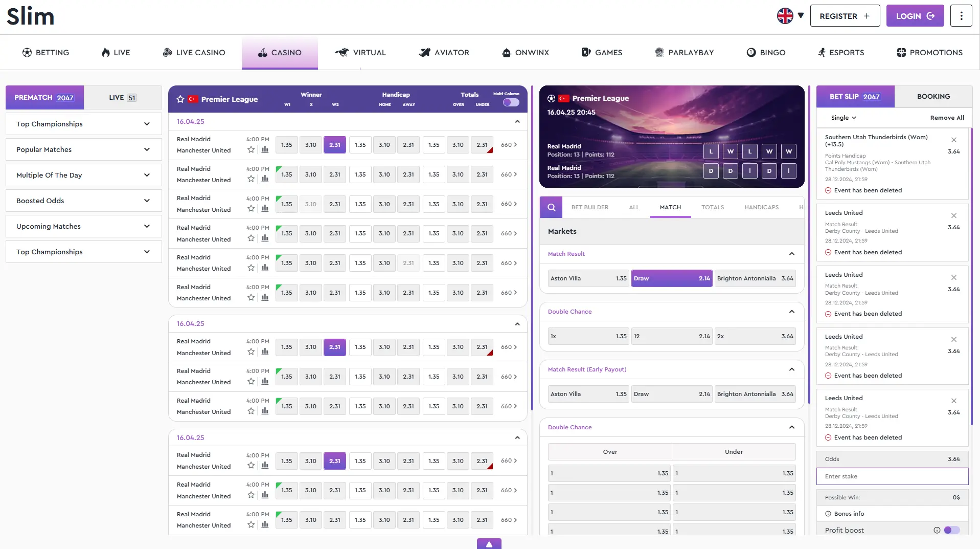The height and width of the screenshot is (549, 980).
Task: Click the three-dot more options menu icon
Action: 961,16
